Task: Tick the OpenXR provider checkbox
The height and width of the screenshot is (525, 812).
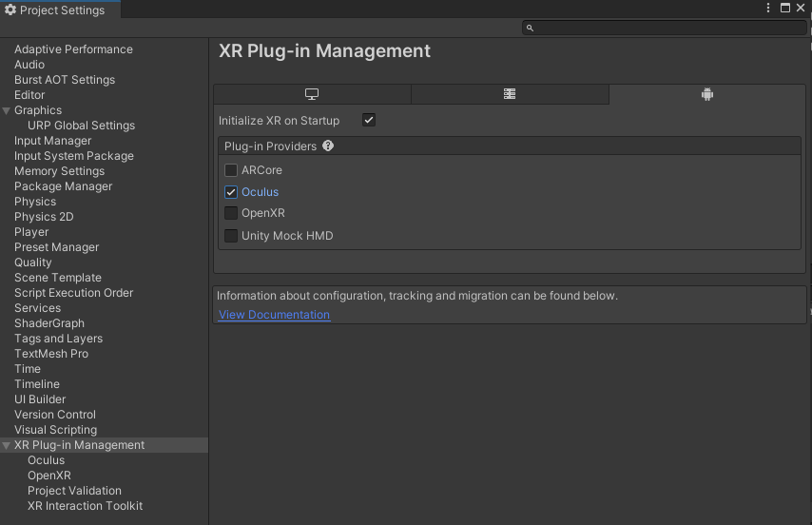Action: click(x=231, y=213)
